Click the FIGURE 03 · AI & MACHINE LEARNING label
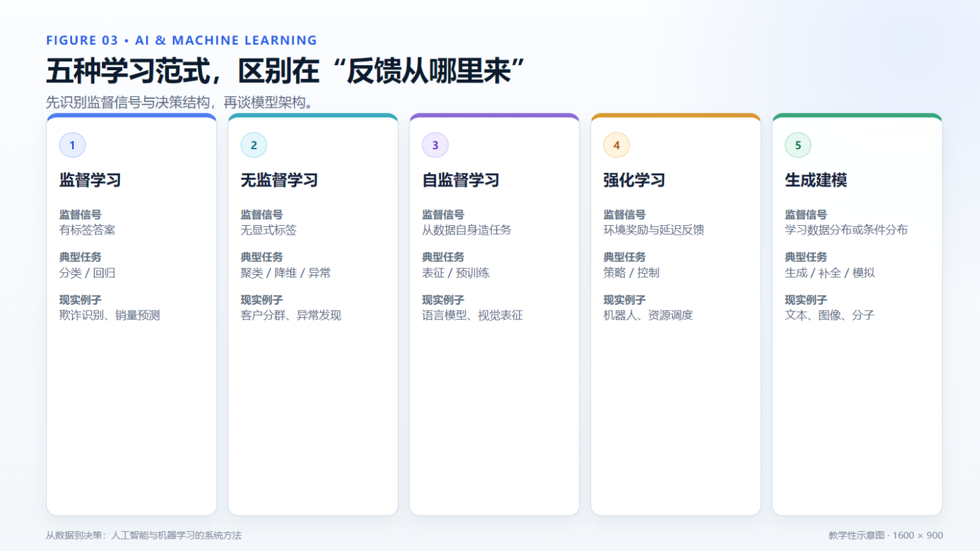Image resolution: width=980 pixels, height=551 pixels. 182,40
